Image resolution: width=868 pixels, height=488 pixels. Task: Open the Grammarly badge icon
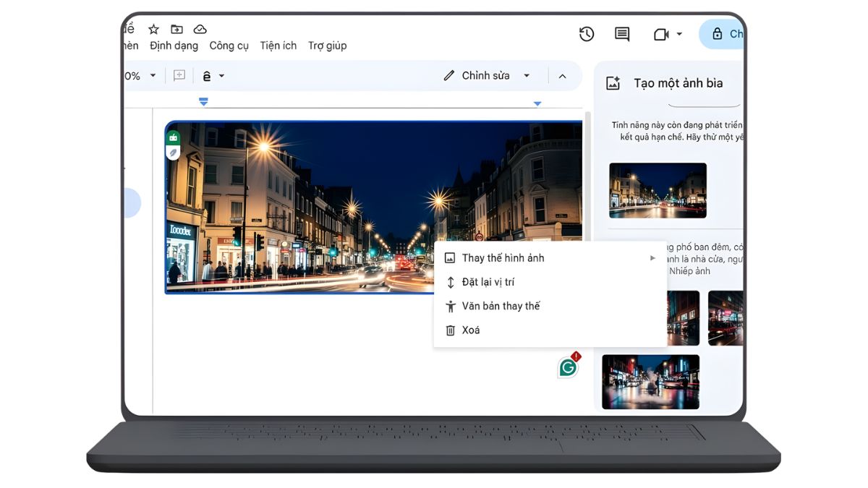tap(569, 367)
